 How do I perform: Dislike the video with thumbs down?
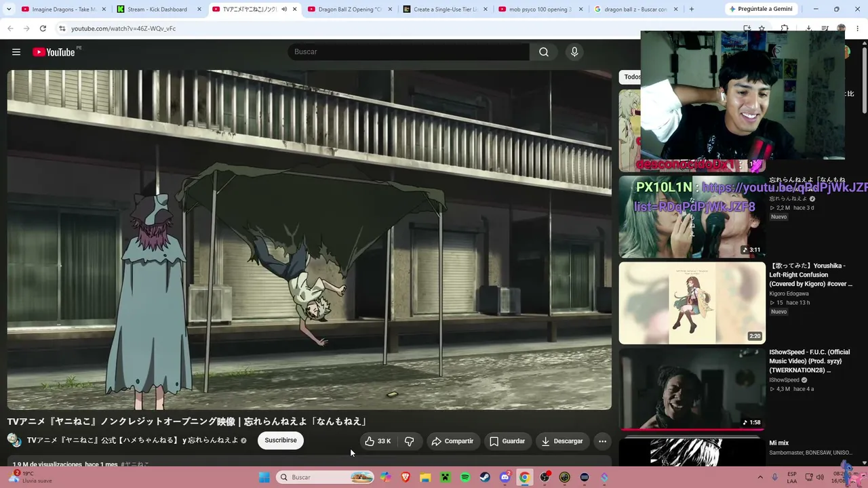click(409, 441)
